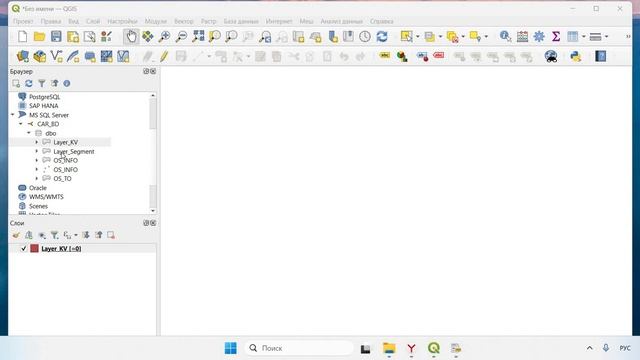Collapse the MS SQL Server node

coord(13,115)
